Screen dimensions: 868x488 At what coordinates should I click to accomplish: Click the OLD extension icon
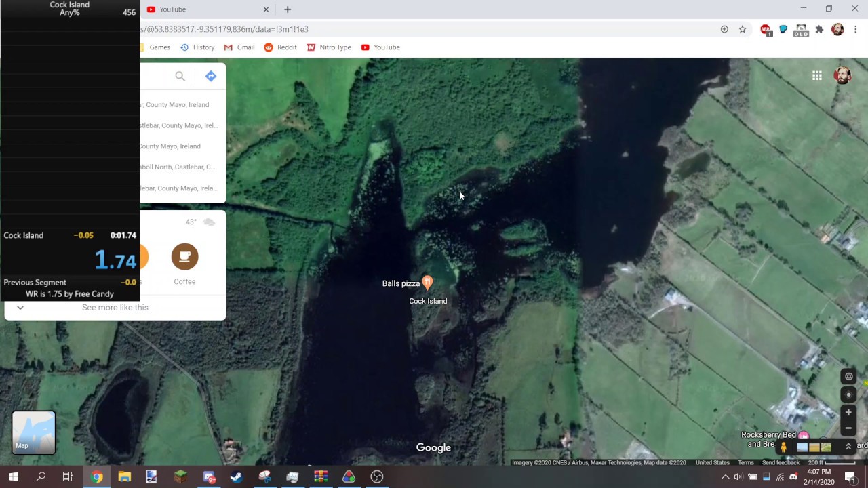click(801, 30)
